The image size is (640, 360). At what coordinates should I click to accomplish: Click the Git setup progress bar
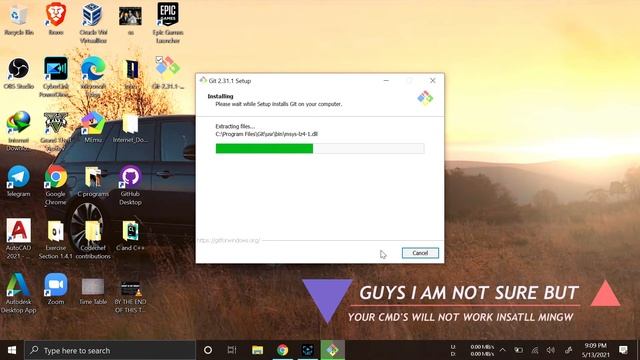(320, 149)
